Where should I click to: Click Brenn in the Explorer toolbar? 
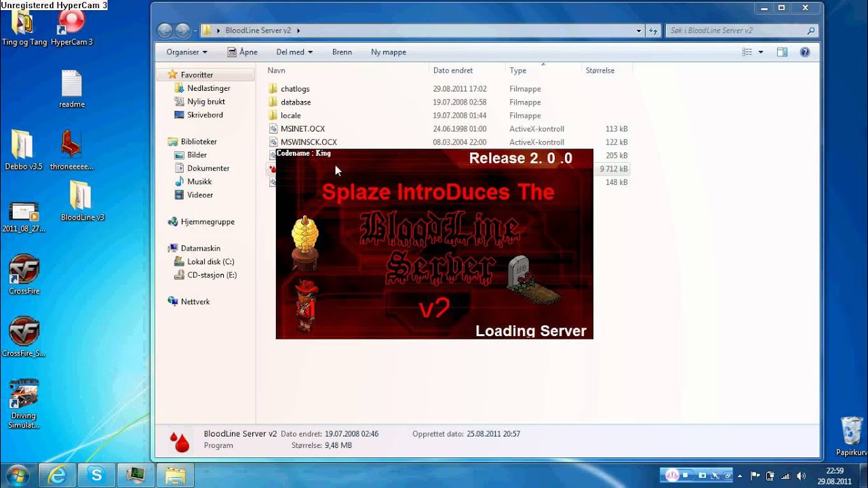tap(342, 52)
